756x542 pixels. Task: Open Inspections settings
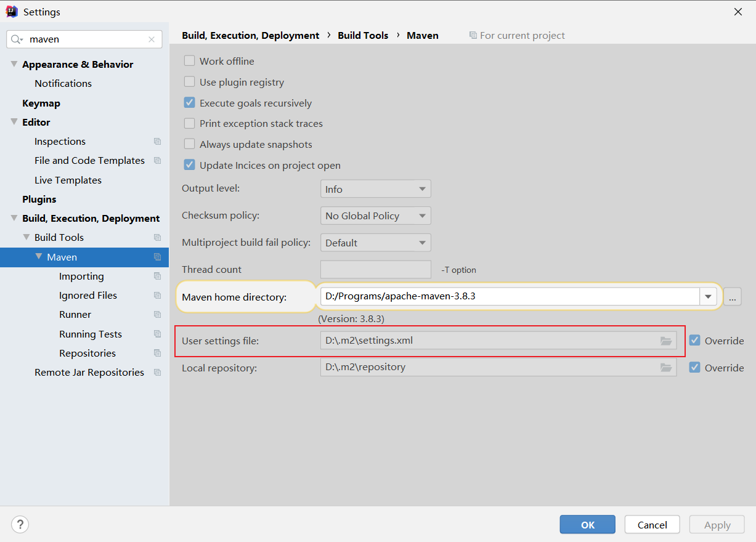point(60,142)
